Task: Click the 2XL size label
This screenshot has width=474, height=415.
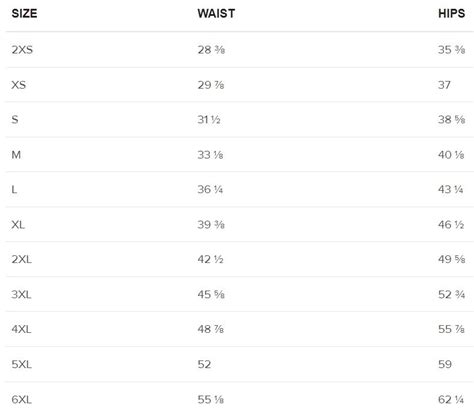Action: coord(22,259)
